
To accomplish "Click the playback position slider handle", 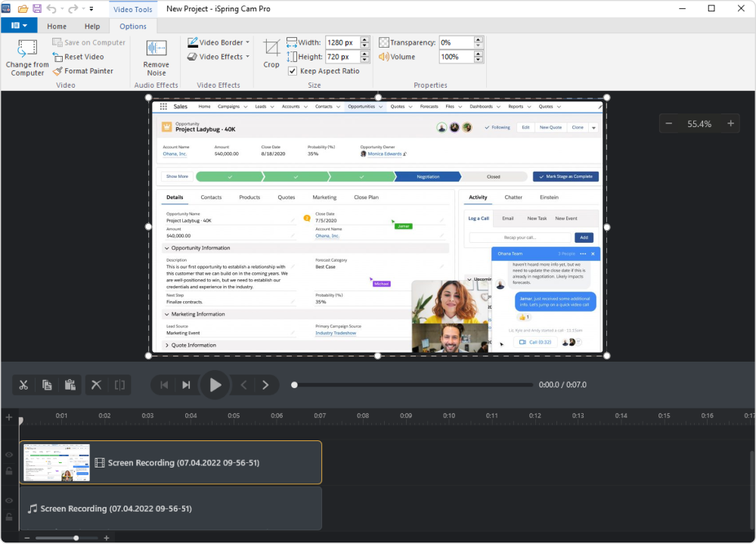I will (x=294, y=384).
